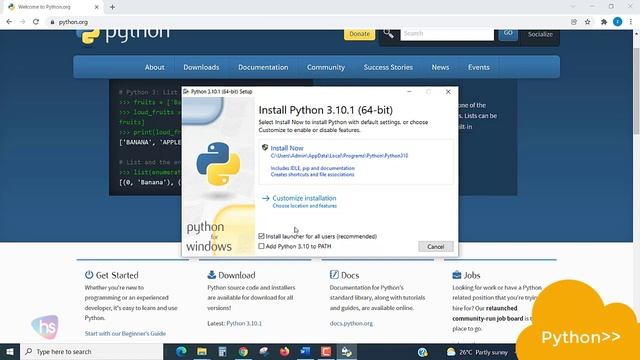
Task: Open the News menu
Action: click(440, 67)
